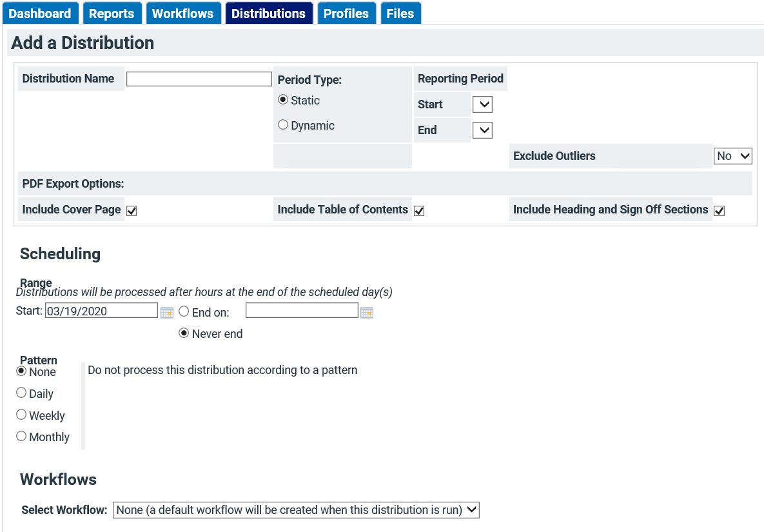The width and height of the screenshot is (764, 532).
Task: Click the Scheduling section heading
Action: (61, 254)
